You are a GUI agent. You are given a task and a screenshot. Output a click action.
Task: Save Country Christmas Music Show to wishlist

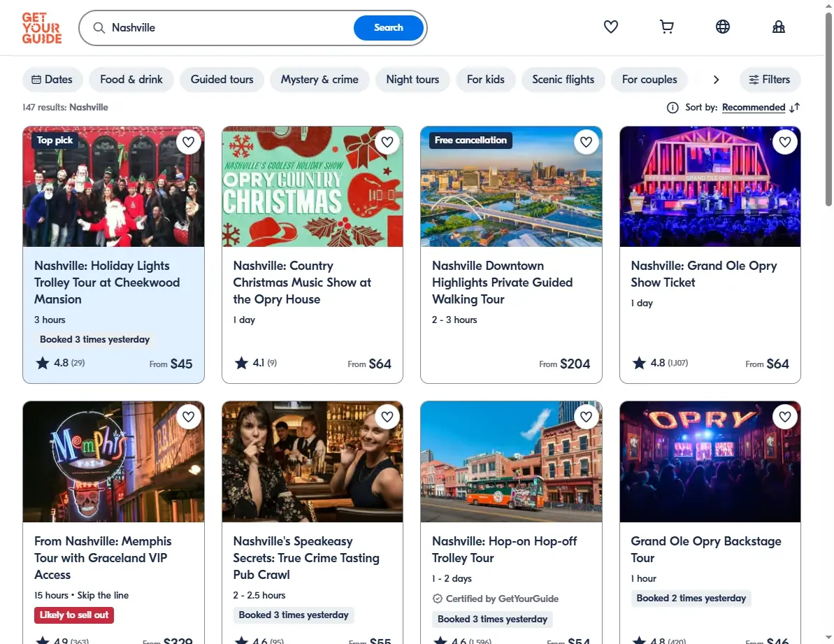click(387, 142)
